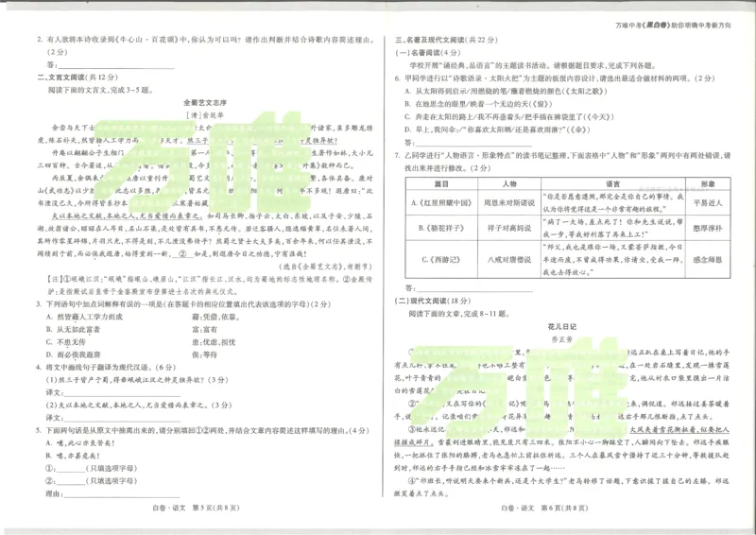The image size is (756, 535).
Task: Click the explanation "藉:凭借,依靠。"
Action: (216, 317)
